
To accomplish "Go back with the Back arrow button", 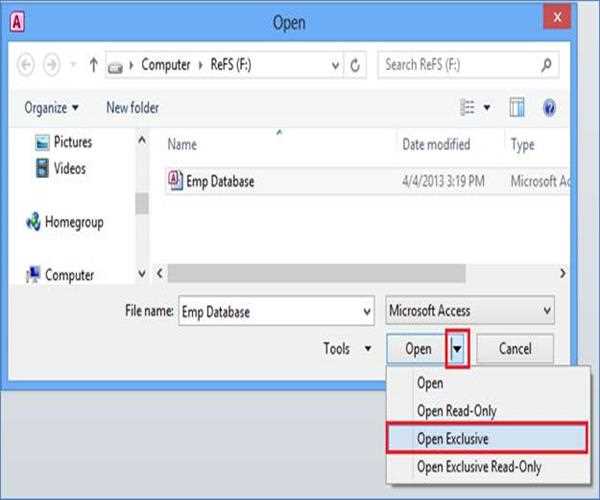I will [x=26, y=65].
